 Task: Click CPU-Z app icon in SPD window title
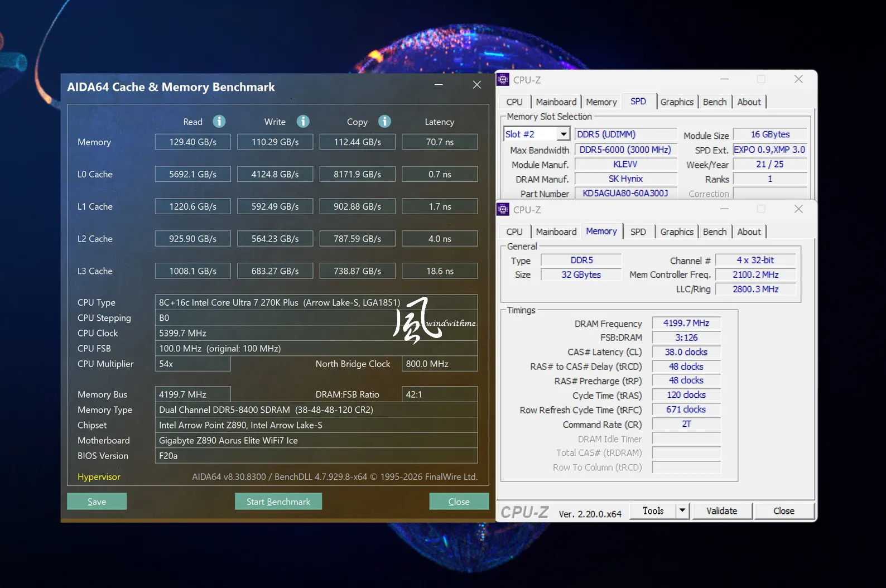pos(503,79)
